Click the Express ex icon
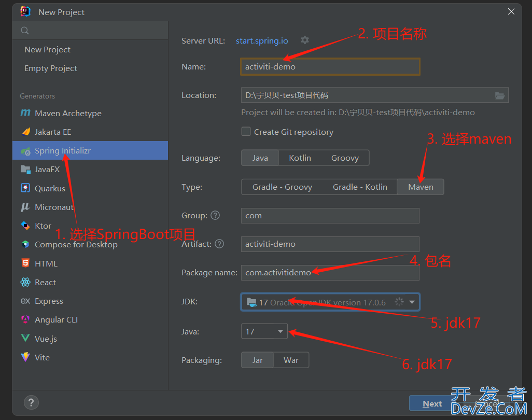 click(x=25, y=301)
